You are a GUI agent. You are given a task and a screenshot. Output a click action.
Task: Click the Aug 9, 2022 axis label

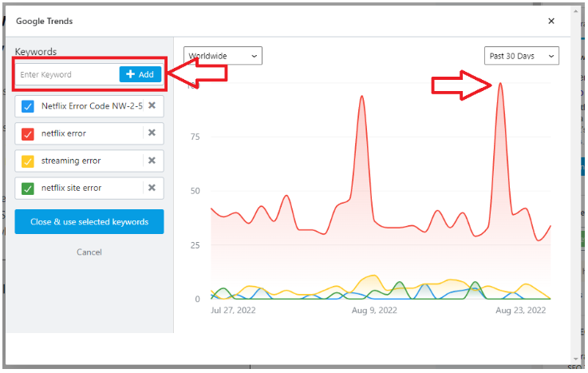(374, 310)
